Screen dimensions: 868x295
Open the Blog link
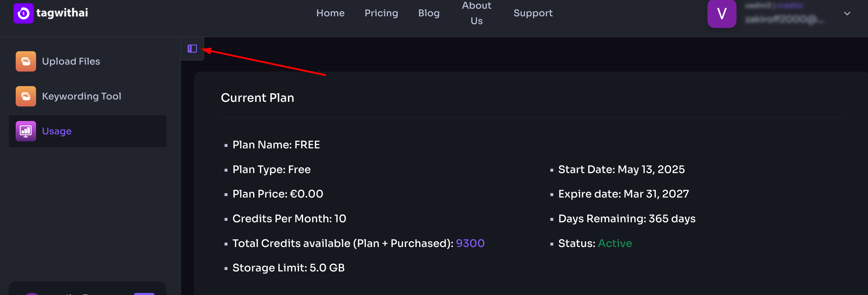[x=428, y=13]
